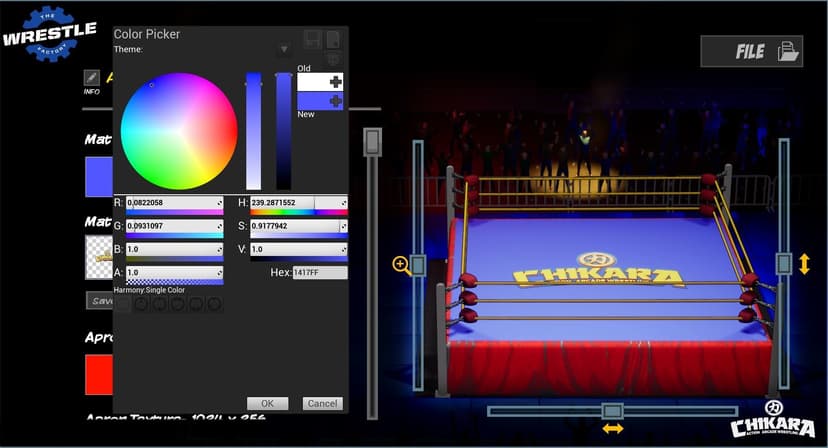828x448 pixels.
Task: Select the fifth harmony mode icon
Action: point(196,304)
